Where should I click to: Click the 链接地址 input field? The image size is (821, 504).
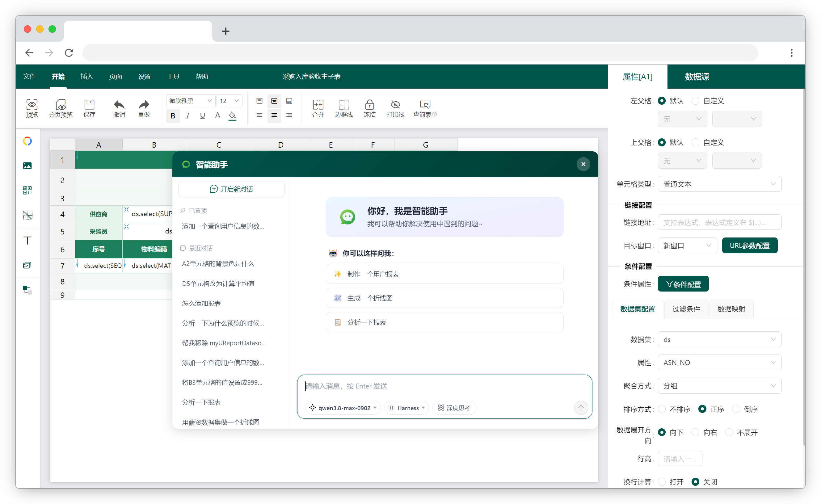coord(719,222)
